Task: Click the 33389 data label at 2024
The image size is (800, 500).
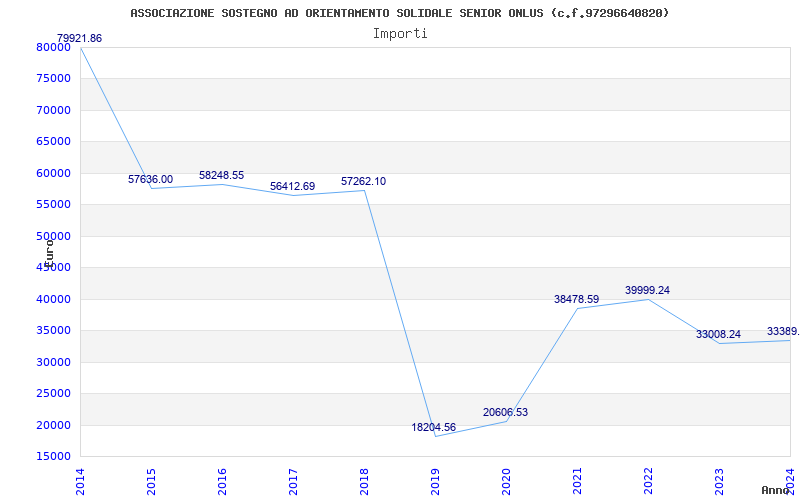Action: click(783, 332)
